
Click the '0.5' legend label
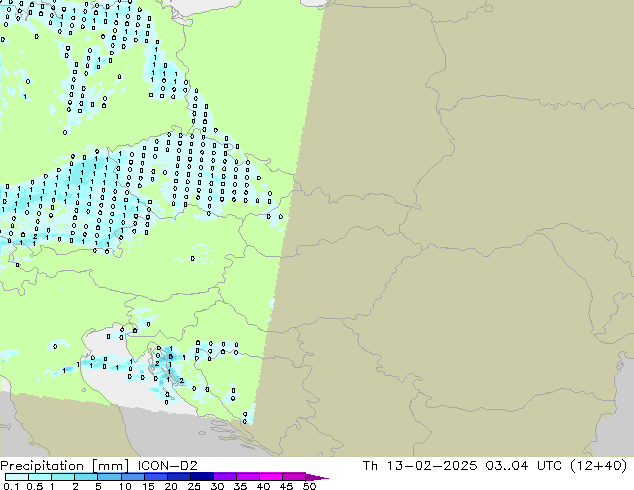click(35, 486)
